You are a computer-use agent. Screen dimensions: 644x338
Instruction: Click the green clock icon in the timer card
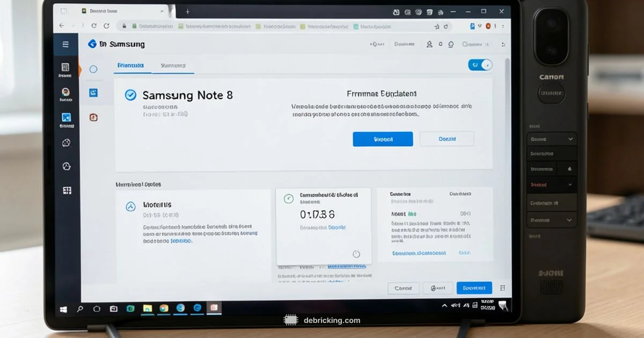(289, 199)
